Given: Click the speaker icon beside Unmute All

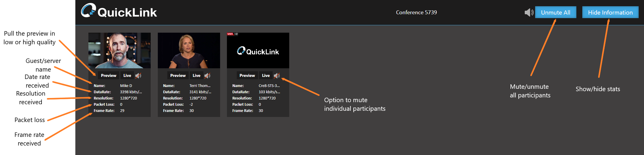Looking at the screenshot, I should 529,12.
